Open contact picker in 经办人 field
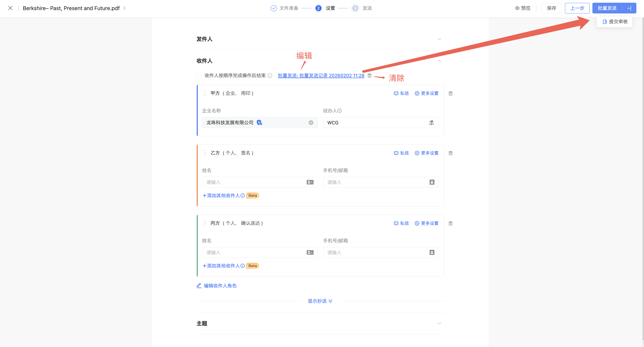Viewport: 644px width, 347px height. click(431, 123)
